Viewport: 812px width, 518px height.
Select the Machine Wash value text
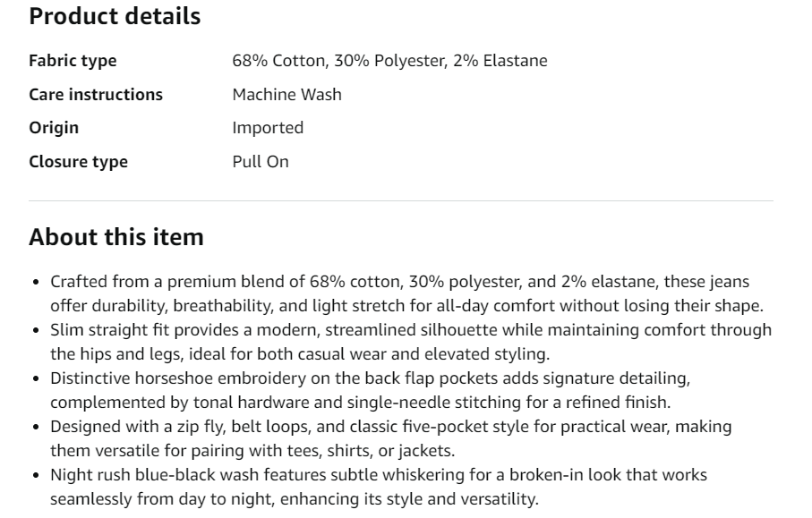coord(286,94)
